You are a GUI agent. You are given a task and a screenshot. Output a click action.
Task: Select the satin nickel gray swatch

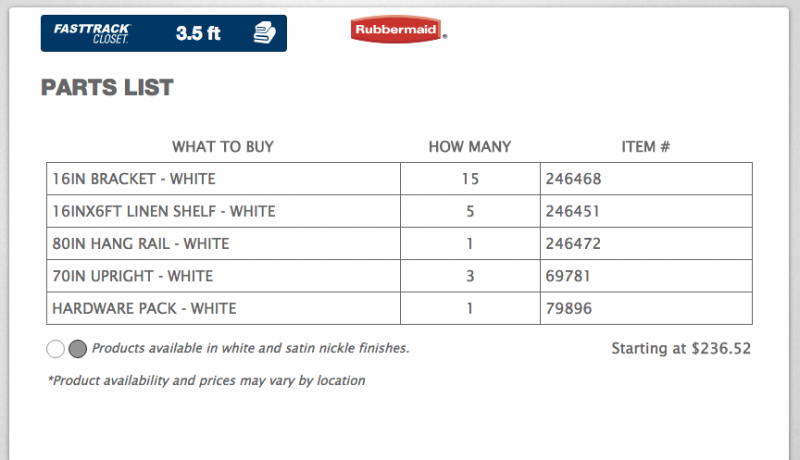click(x=78, y=349)
